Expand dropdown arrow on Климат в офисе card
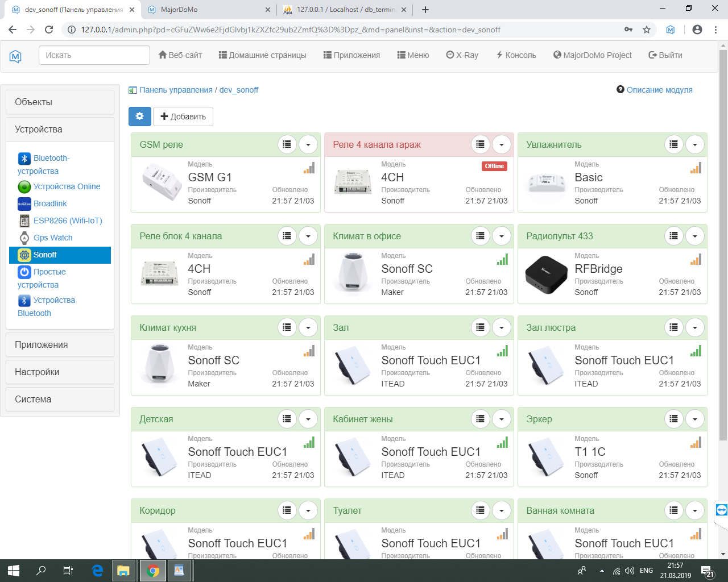The image size is (728, 582). (502, 236)
